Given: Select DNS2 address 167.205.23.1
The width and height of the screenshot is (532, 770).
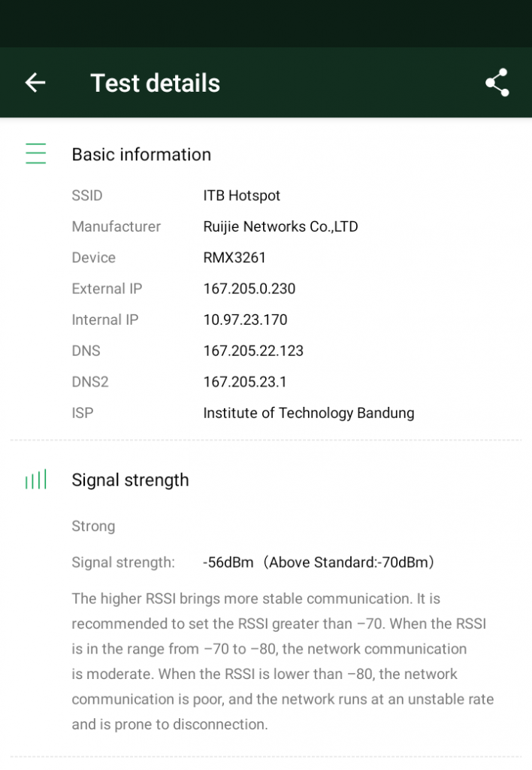Looking at the screenshot, I should 245,381.
